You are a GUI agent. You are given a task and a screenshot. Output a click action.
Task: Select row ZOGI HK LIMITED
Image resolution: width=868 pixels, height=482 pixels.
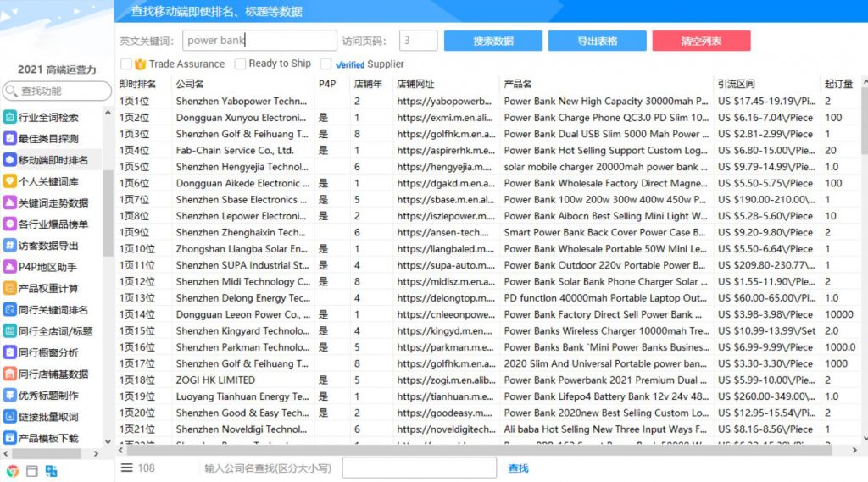click(488, 380)
